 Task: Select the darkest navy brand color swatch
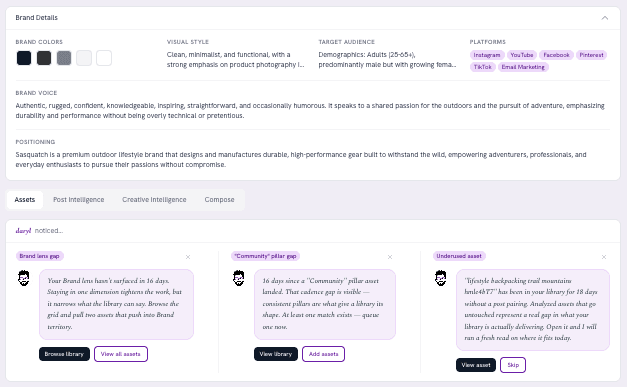pos(24,58)
